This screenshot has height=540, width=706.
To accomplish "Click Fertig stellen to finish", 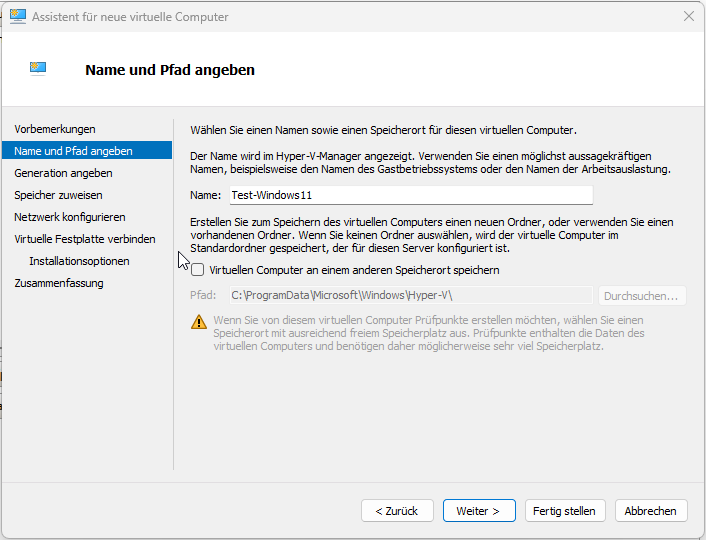I will 564,511.
